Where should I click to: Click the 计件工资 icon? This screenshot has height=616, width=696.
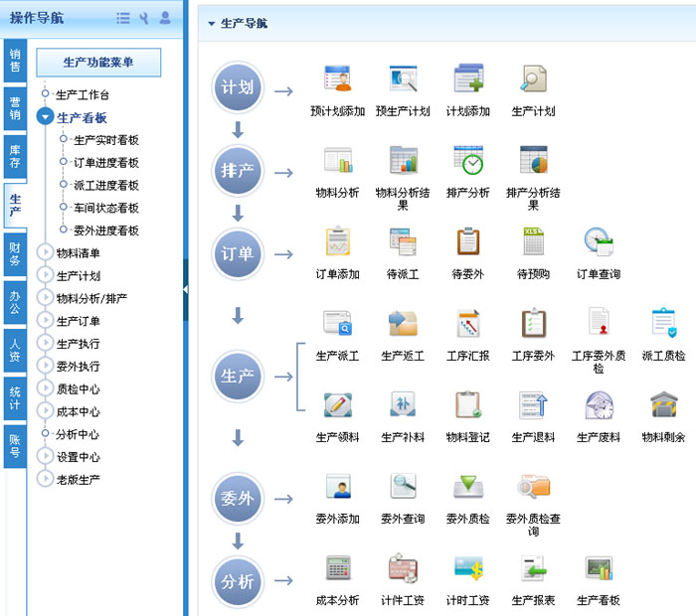point(403,568)
